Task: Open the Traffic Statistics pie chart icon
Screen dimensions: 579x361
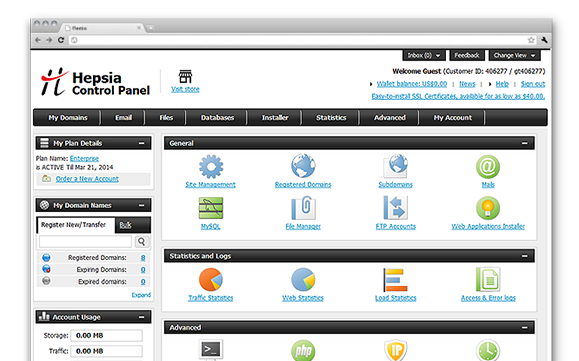Action: [x=211, y=280]
